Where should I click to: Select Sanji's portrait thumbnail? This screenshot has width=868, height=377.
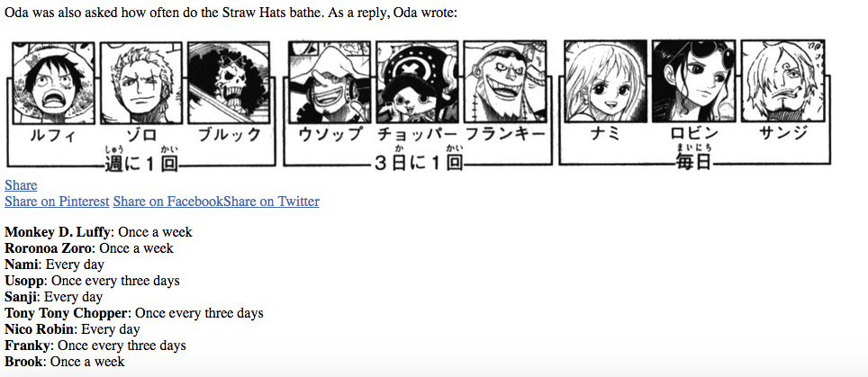782,81
